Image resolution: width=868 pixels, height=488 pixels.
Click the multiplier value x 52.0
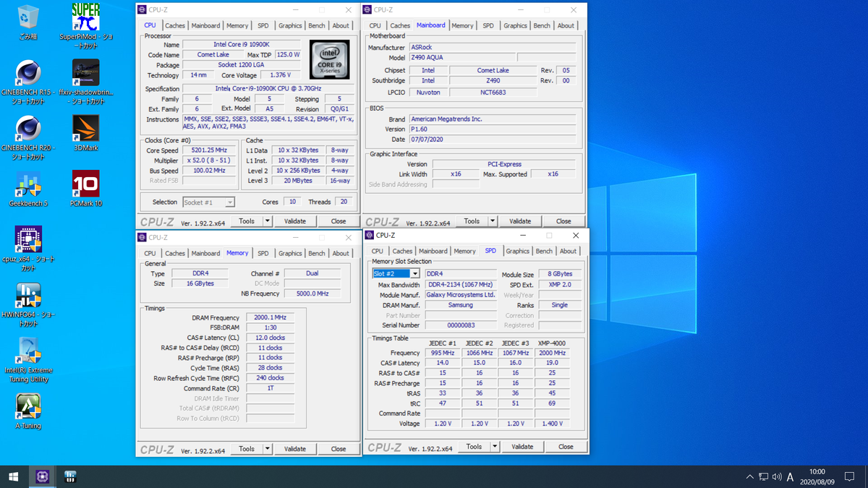tap(209, 160)
